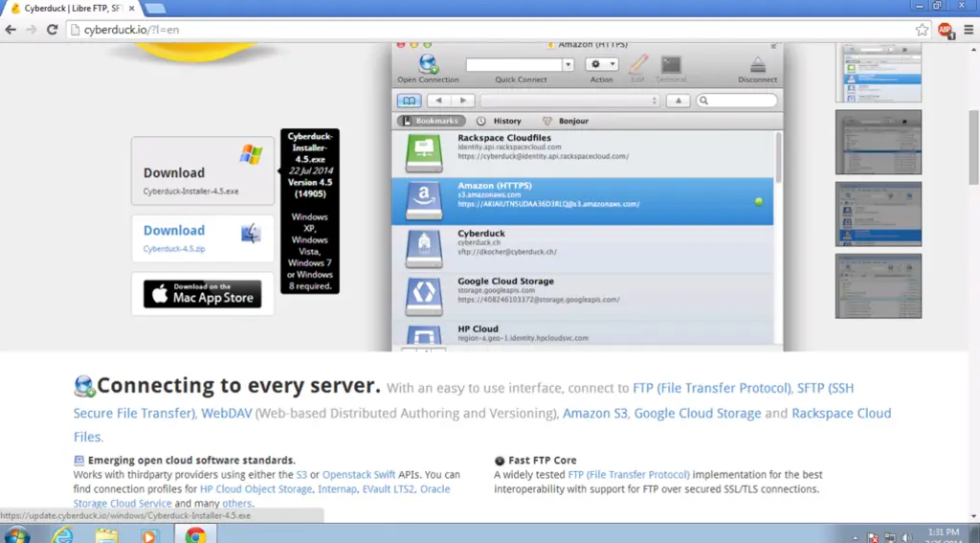Open the Google Cloud Storage link in heading

click(x=698, y=414)
